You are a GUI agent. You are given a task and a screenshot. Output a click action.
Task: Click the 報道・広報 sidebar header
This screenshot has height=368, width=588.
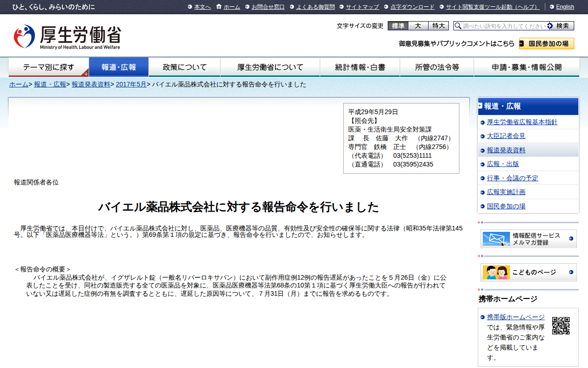tap(528, 106)
